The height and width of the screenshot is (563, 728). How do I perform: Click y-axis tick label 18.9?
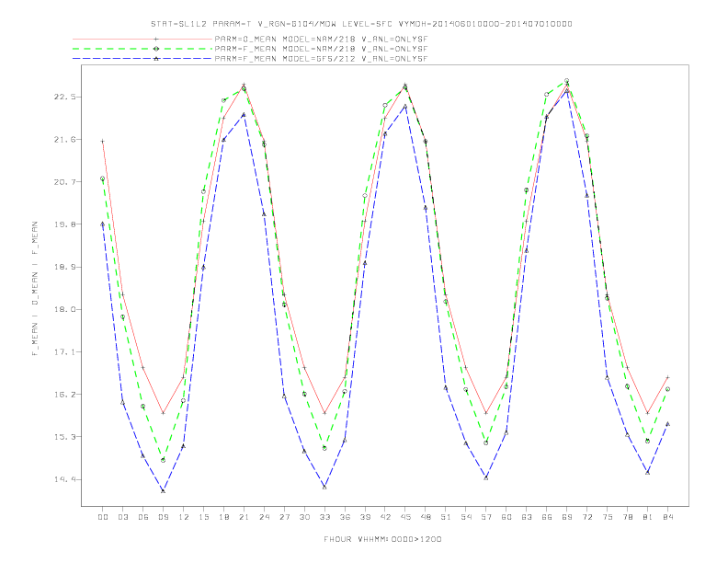[64, 267]
